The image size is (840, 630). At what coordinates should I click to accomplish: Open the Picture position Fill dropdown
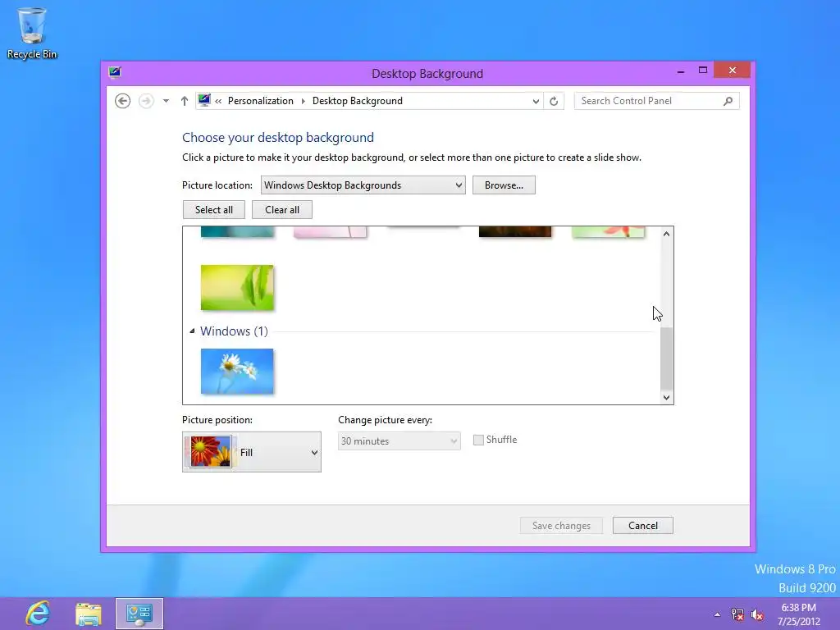point(252,452)
